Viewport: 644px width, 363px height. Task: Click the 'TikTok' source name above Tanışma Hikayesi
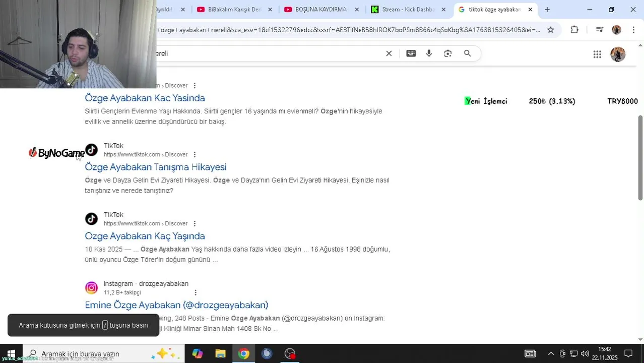click(113, 146)
